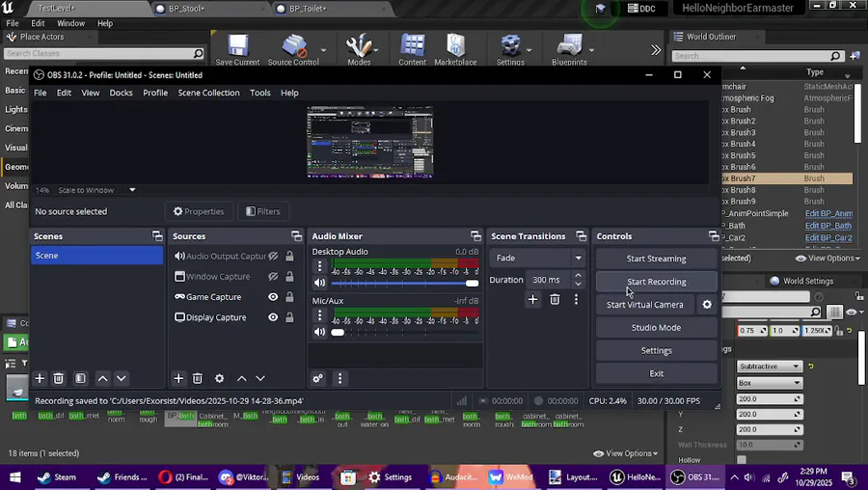
Task: Move scene down arrow in Scenes panel
Action: pos(122,378)
